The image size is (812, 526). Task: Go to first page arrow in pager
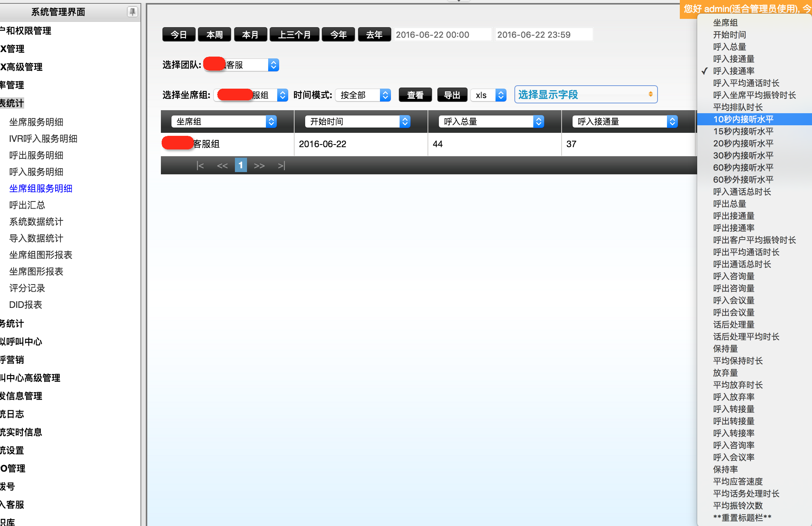pos(200,166)
